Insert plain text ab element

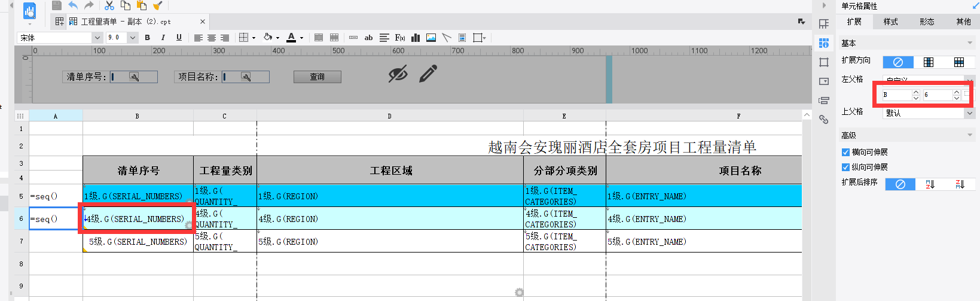click(x=368, y=38)
